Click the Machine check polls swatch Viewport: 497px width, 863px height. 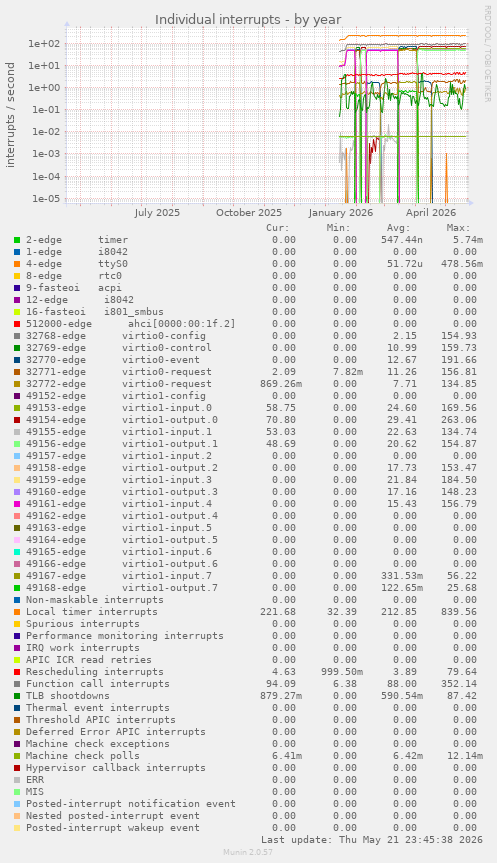click(x=17, y=756)
